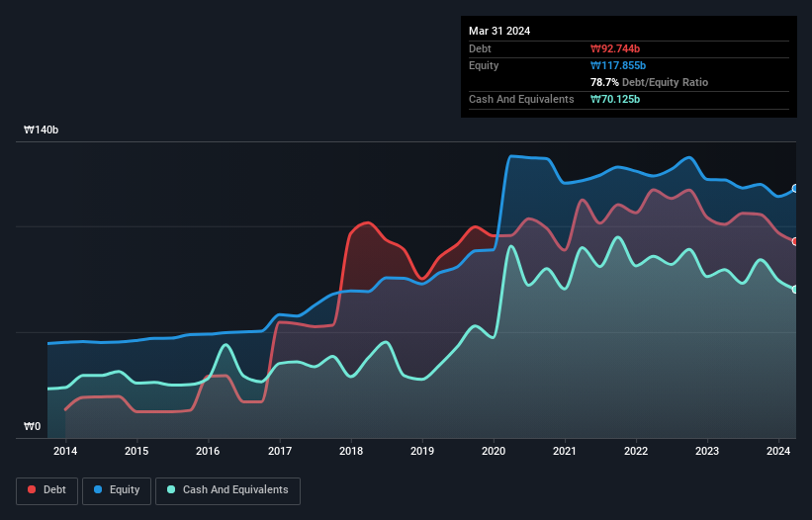
Task: Toggle the Debt series legend button
Action: (47, 490)
